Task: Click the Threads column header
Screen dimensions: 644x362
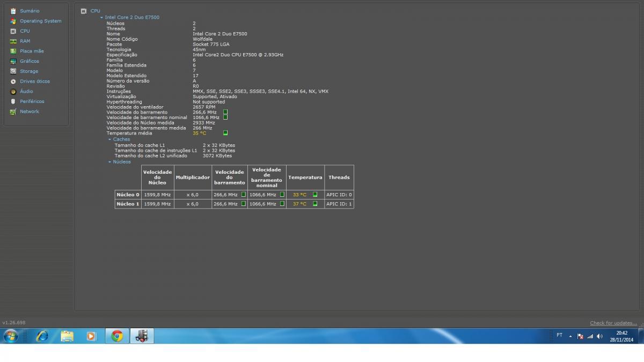Action: [x=339, y=178]
